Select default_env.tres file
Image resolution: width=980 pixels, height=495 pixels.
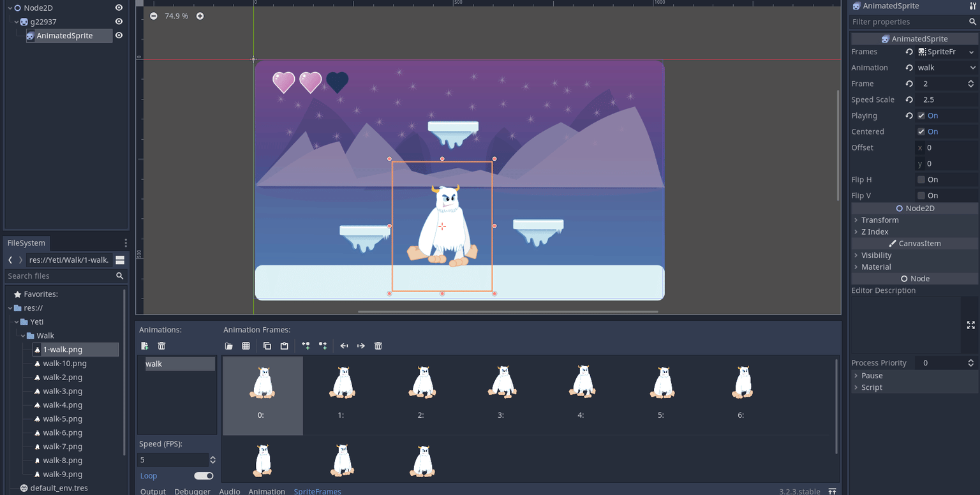click(59, 488)
